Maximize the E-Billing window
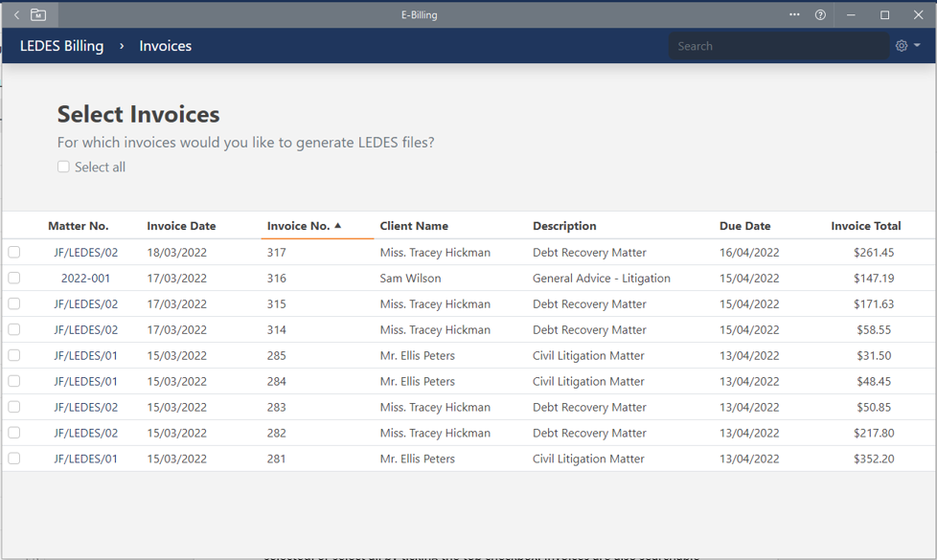The height and width of the screenshot is (560, 937). click(x=884, y=14)
